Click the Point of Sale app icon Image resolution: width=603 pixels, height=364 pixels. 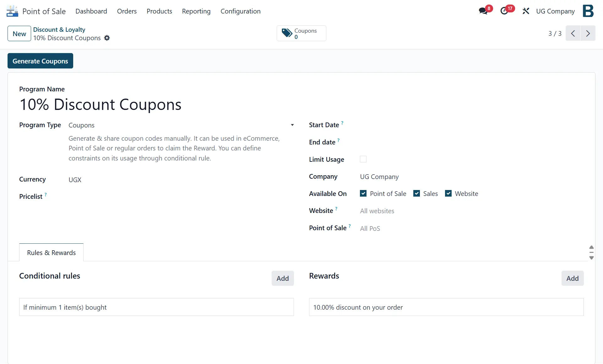pos(12,11)
